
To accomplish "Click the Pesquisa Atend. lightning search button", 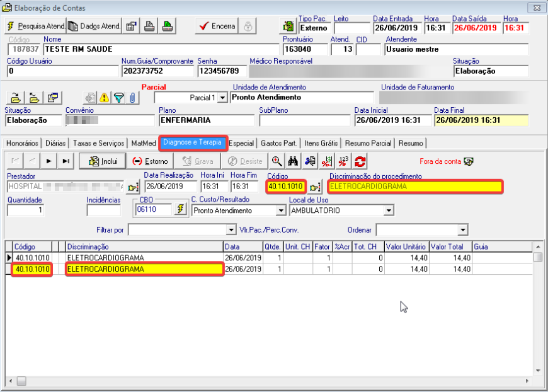I will tap(36, 26).
